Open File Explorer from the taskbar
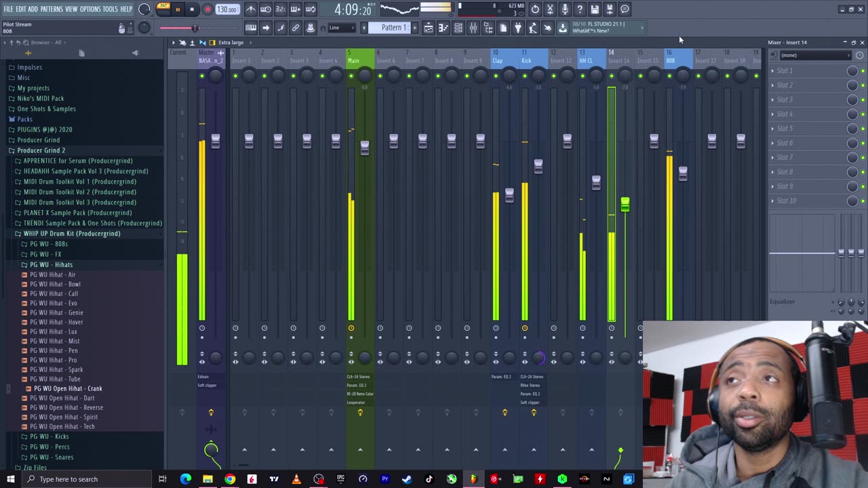The width and height of the screenshot is (868, 488). click(208, 479)
